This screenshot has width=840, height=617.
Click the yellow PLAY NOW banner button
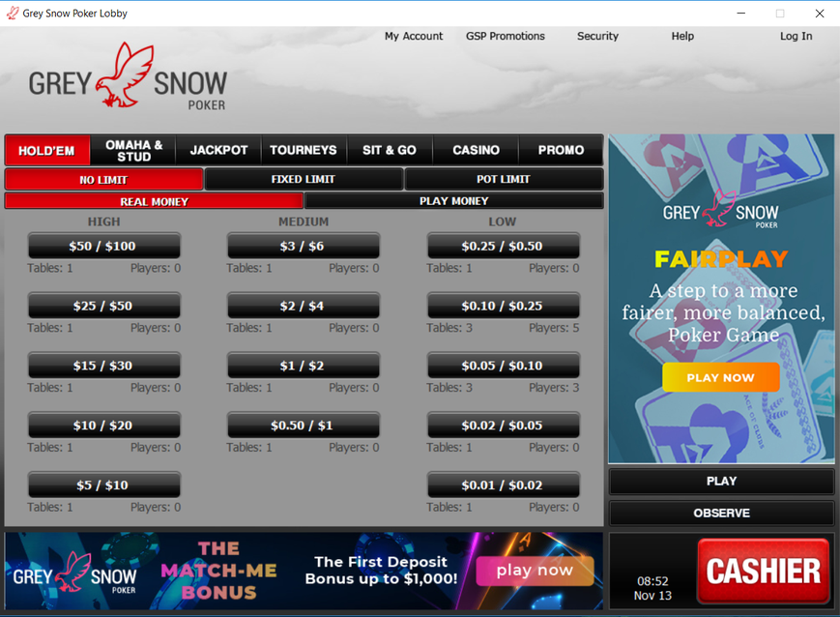point(720,377)
